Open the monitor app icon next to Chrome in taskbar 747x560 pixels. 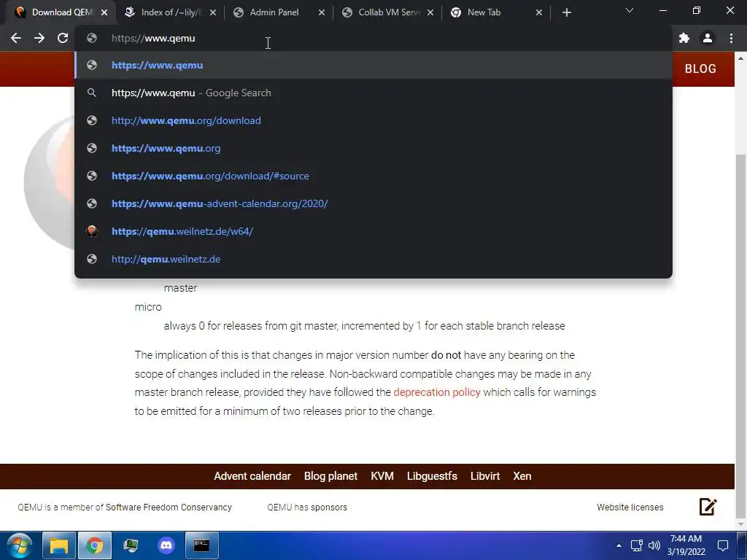tap(131, 545)
